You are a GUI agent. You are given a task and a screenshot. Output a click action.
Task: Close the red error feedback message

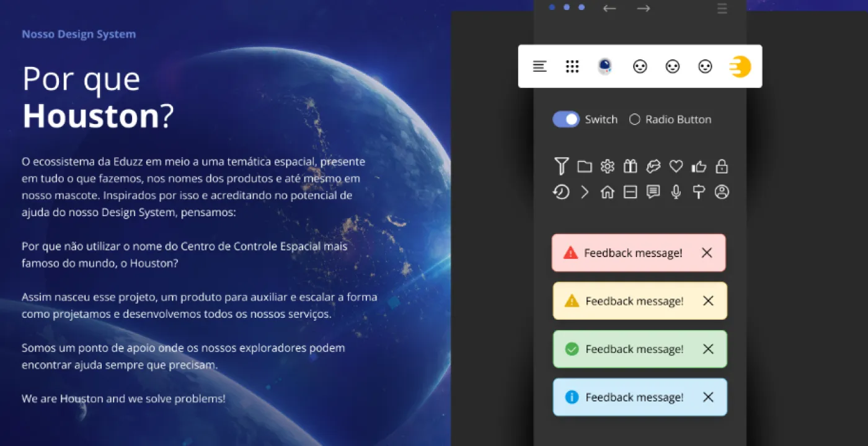pos(707,253)
